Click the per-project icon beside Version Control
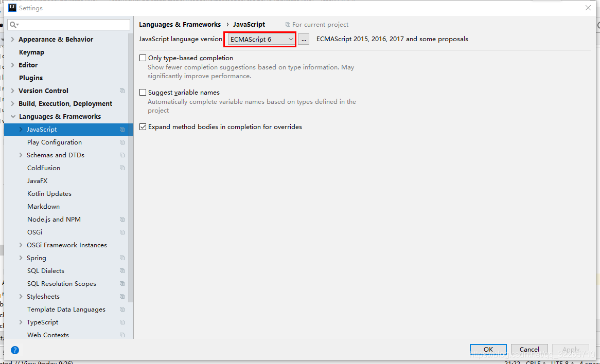The height and width of the screenshot is (364, 600). pos(122,90)
